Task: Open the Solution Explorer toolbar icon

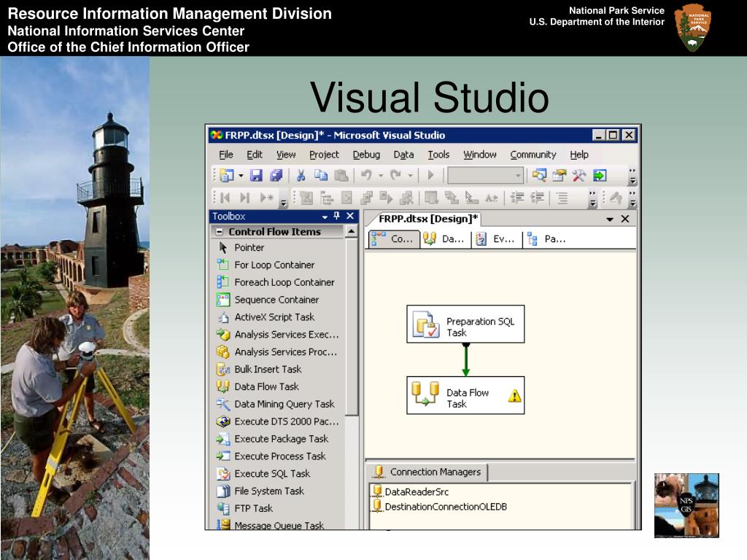Action: tap(539, 176)
